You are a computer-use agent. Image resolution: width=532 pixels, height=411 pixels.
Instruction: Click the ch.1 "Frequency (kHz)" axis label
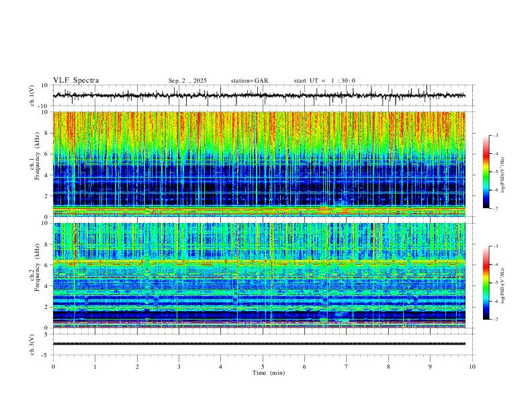[x=37, y=156]
